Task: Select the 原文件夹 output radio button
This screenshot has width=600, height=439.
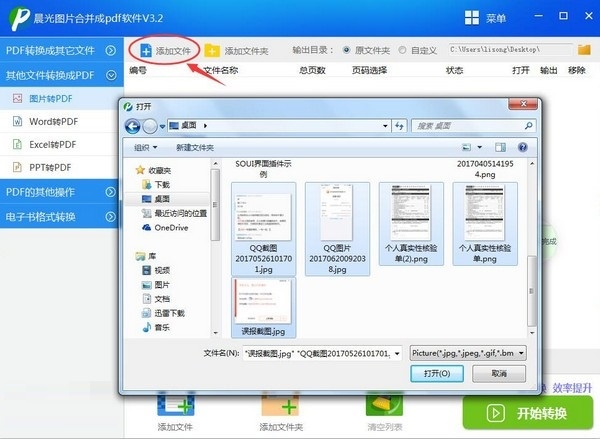Action: (346, 50)
